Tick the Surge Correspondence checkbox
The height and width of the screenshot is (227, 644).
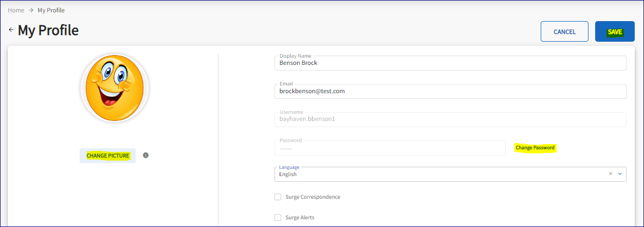[x=278, y=197]
